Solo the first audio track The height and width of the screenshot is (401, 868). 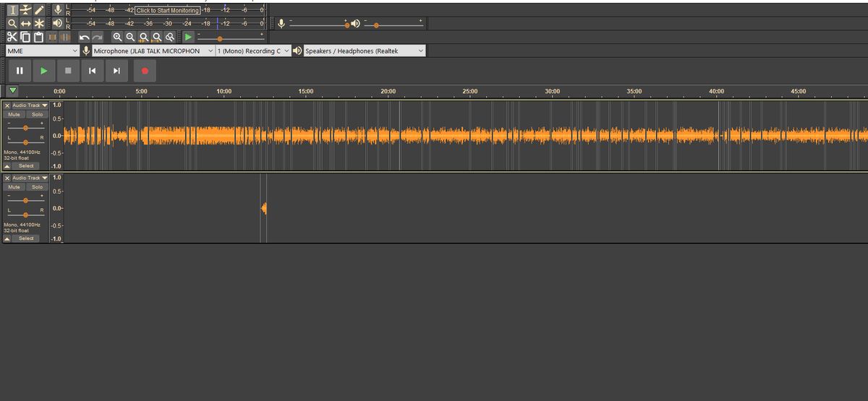click(37, 114)
